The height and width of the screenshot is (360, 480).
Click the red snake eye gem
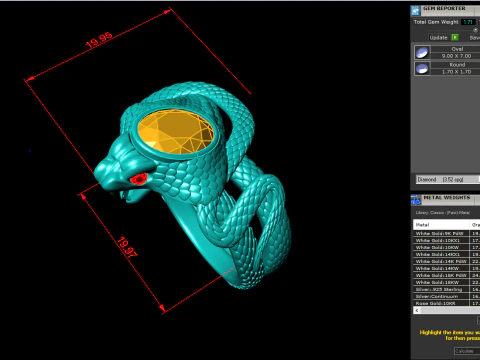(x=139, y=179)
